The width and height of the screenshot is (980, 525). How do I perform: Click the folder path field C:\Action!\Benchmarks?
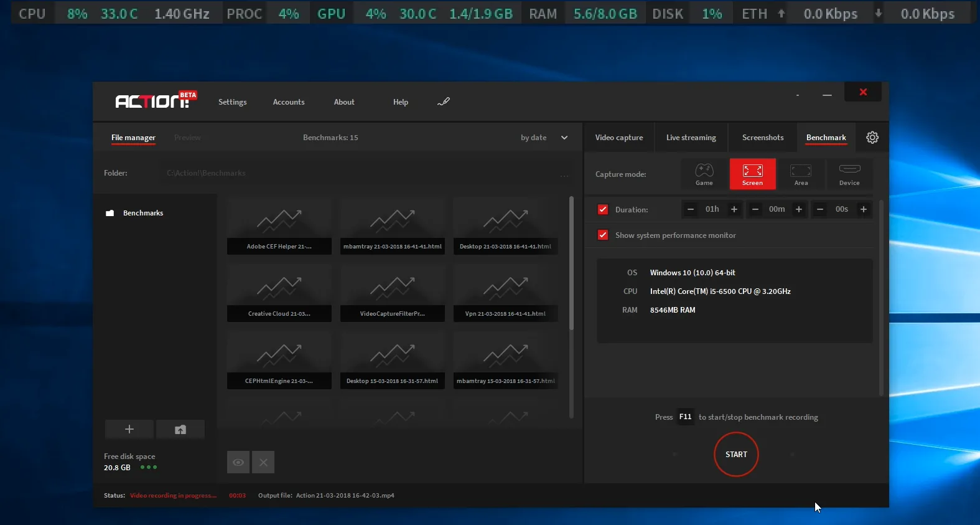pyautogui.click(x=358, y=173)
